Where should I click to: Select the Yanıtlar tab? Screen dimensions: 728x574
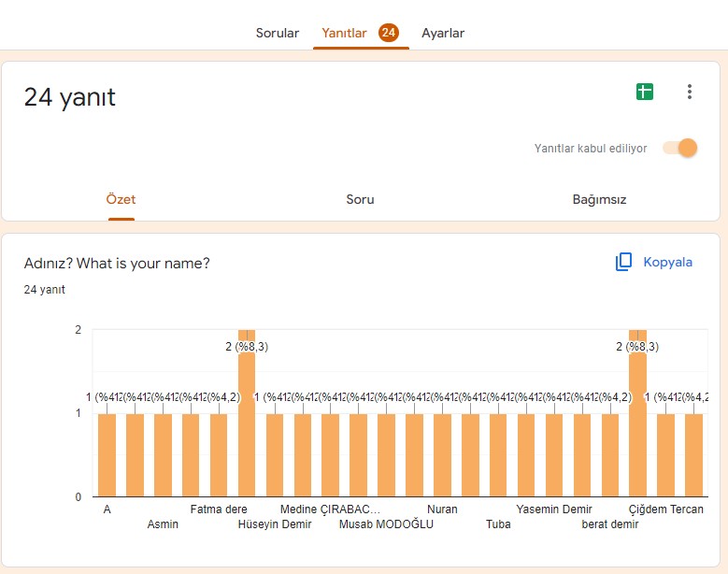(x=344, y=33)
